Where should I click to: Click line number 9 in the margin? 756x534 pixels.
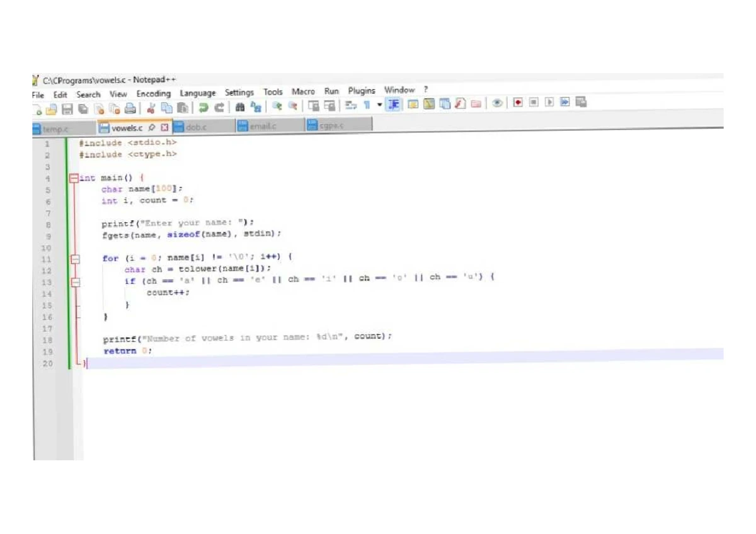click(48, 236)
